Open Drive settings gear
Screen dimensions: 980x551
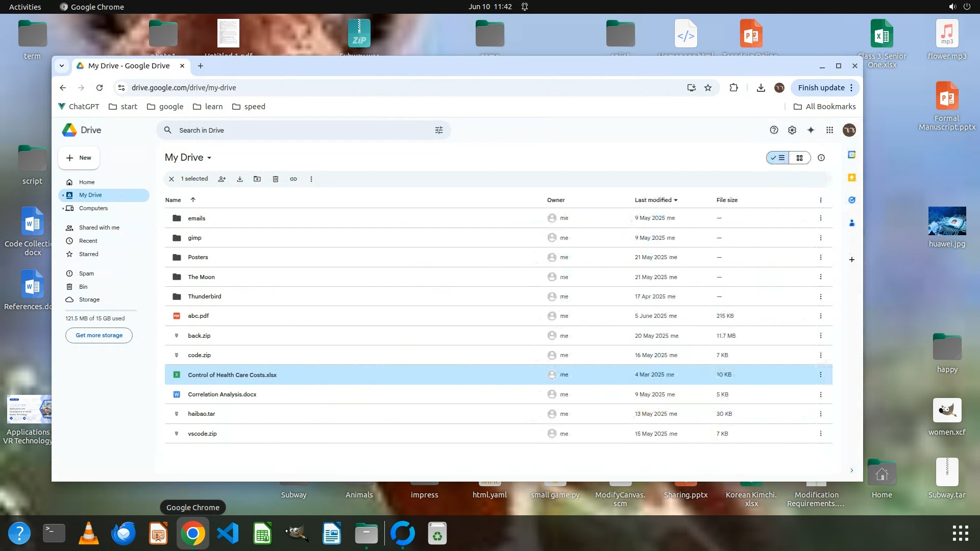pyautogui.click(x=792, y=130)
